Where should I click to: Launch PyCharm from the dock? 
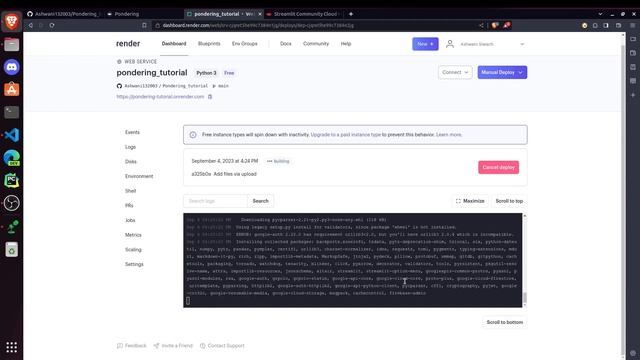[x=11, y=180]
